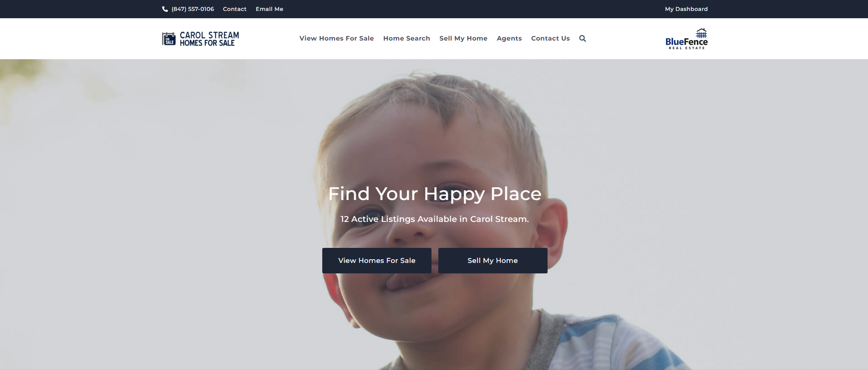Open My Dashboard

click(686, 9)
